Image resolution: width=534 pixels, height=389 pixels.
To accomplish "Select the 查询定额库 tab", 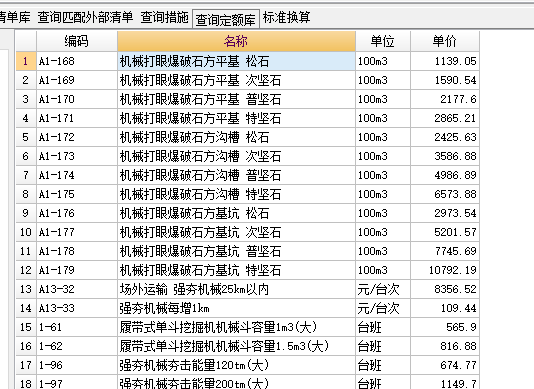I will pyautogui.click(x=226, y=19).
